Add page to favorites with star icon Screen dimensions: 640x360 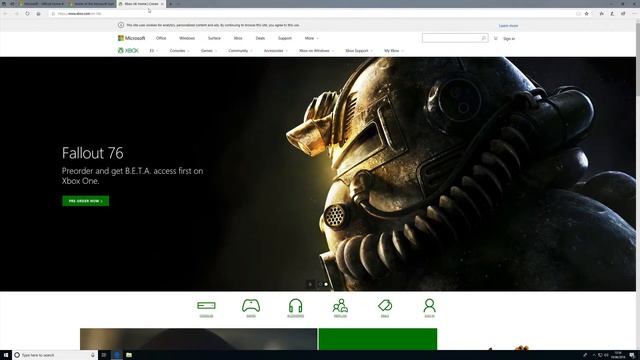click(587, 13)
